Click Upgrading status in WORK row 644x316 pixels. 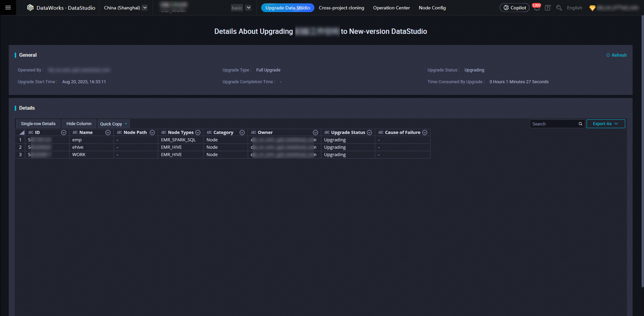tap(348, 155)
